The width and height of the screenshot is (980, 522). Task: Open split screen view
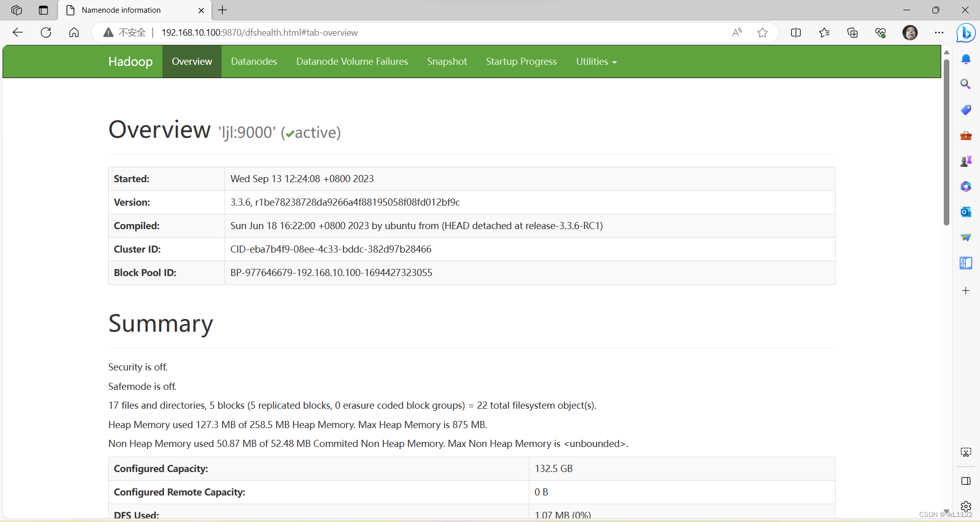click(x=796, y=33)
